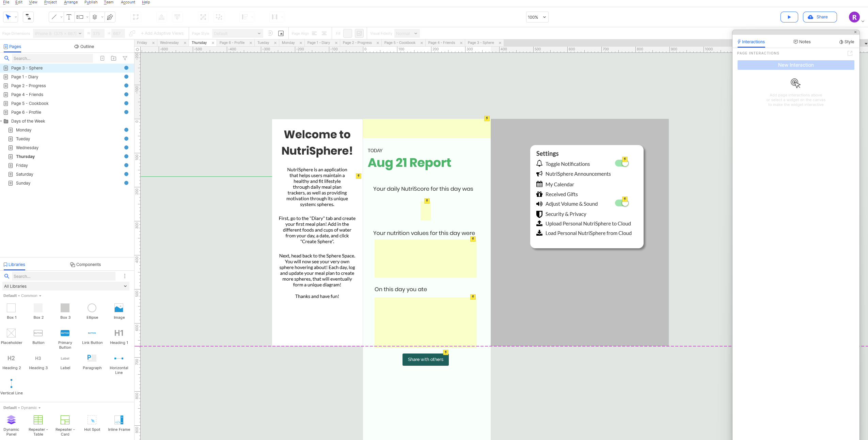The width and height of the screenshot is (868, 440).
Task: Select the Saturday page in tree
Action: pyautogui.click(x=25, y=174)
